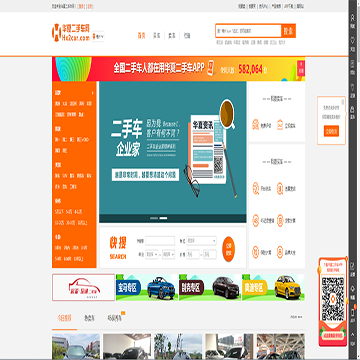Viewport: 360px width, 360px height.
Task: Click the minimum price field in quick search
Action: pyautogui.click(x=193, y=255)
